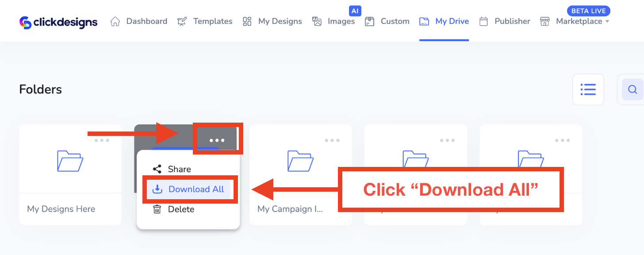Screen dimensions: 644x255
Task: Click the My Designs Here folder name
Action: pyautogui.click(x=61, y=209)
